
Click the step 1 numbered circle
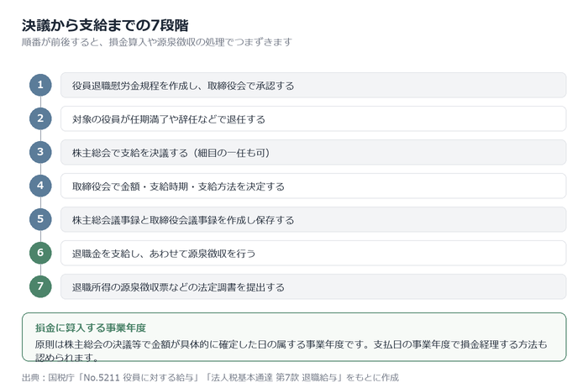coord(40,85)
